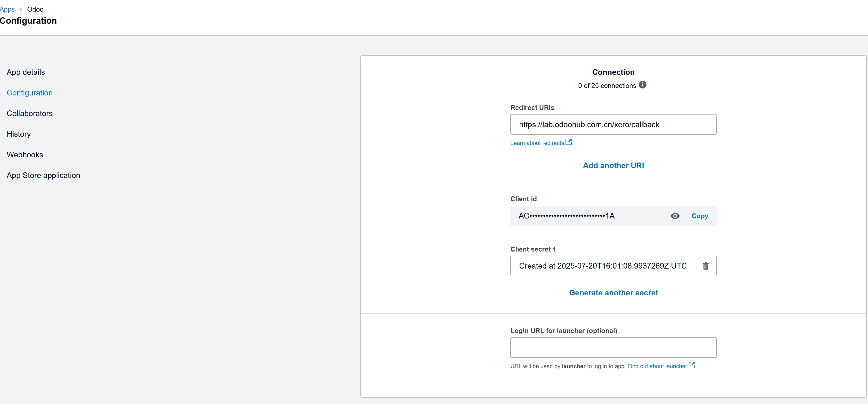The height and width of the screenshot is (404, 868).
Task: Click the Connection heading
Action: pos(613,72)
